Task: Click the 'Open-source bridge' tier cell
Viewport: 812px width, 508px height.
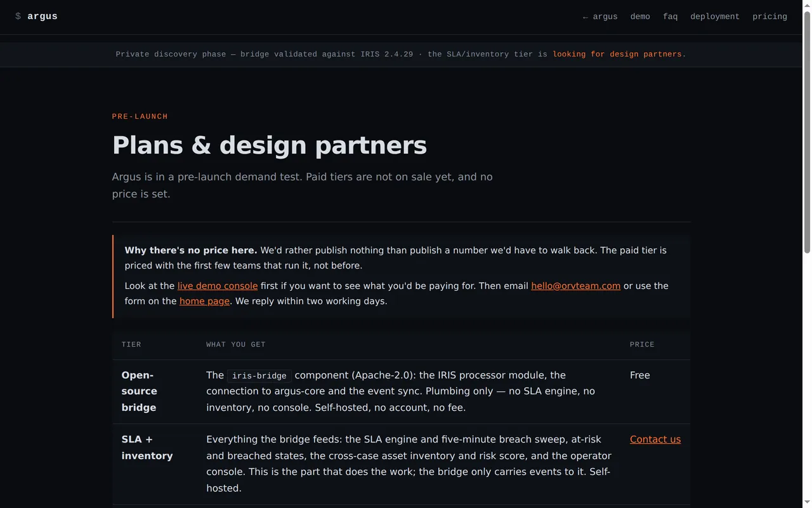Action: pos(155,392)
